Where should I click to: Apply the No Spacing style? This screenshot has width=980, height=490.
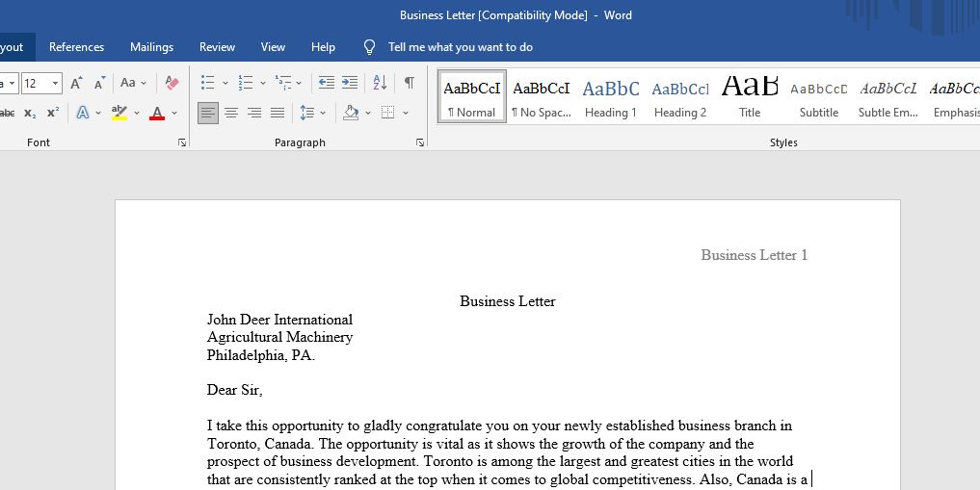(x=542, y=97)
